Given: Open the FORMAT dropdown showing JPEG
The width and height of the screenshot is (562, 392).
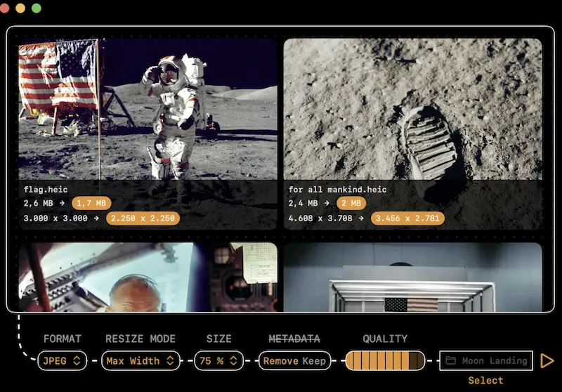Looking at the screenshot, I should pos(62,360).
